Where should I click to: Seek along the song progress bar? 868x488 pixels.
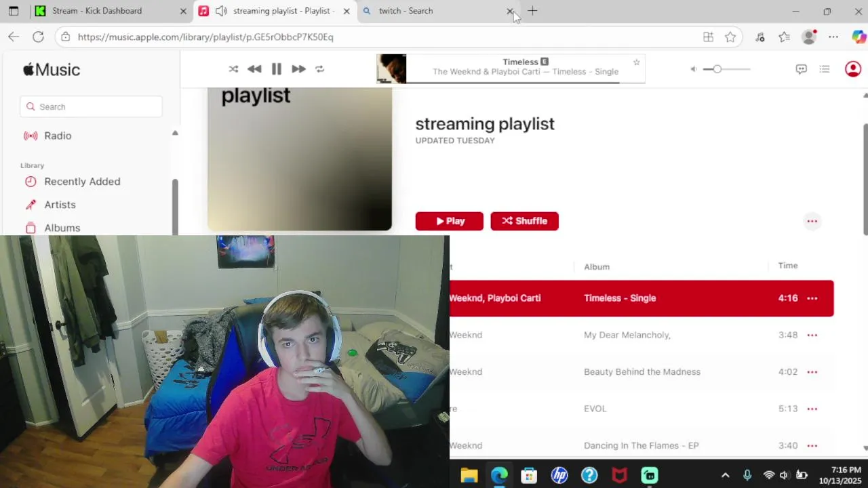click(x=526, y=82)
